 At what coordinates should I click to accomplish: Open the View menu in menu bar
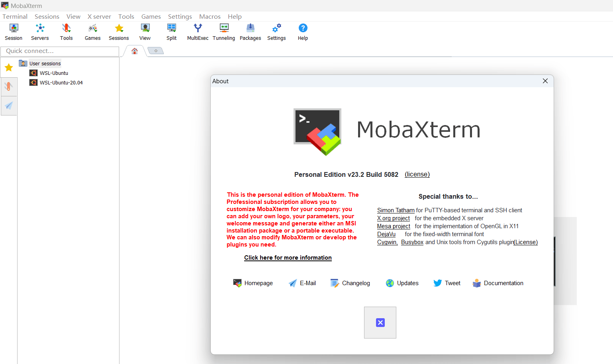tap(73, 16)
